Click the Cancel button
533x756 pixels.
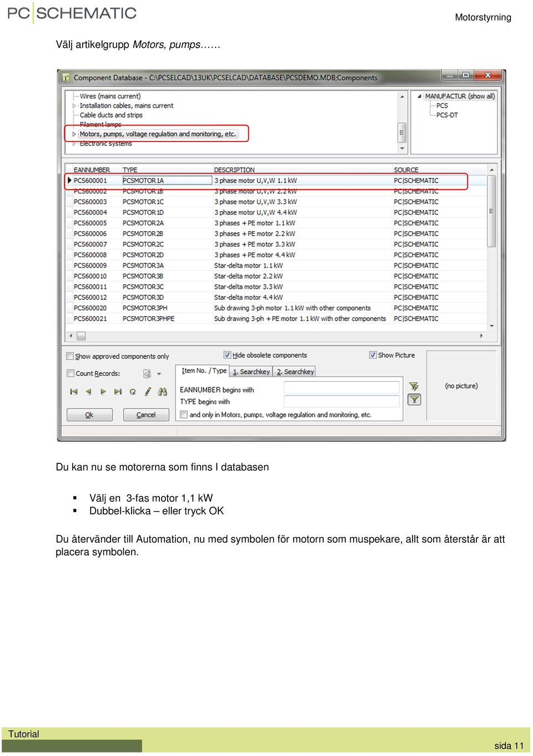click(x=146, y=415)
